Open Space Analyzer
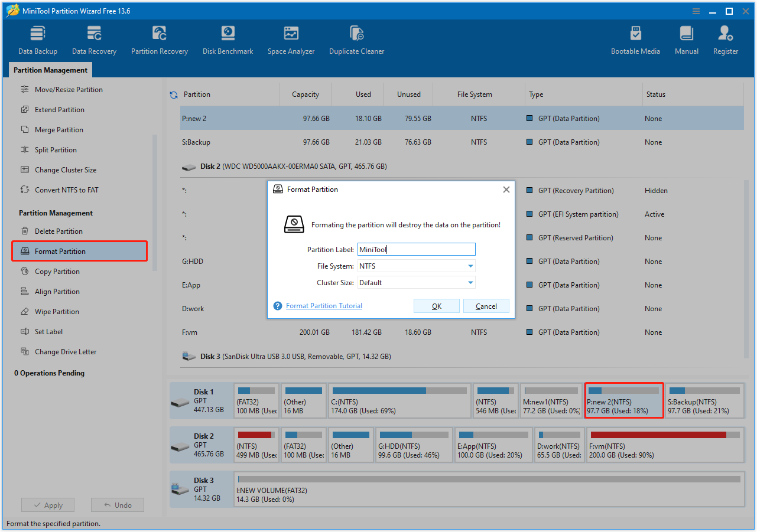Image resolution: width=757 pixels, height=532 pixels. 291,40
